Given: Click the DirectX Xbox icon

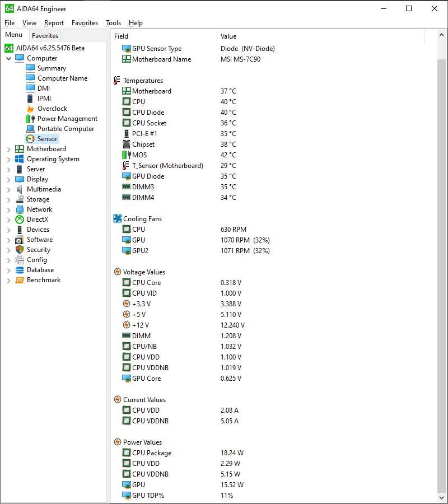Looking at the screenshot, I should coord(20,220).
